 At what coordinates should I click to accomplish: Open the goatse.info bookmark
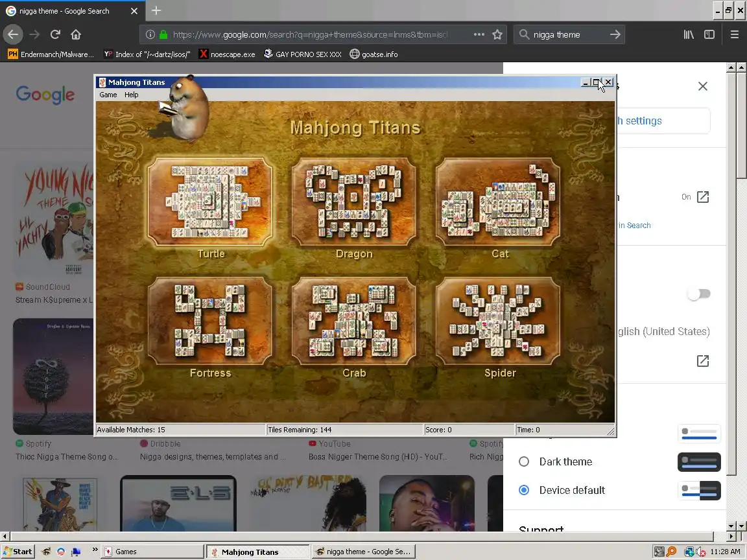tap(374, 54)
